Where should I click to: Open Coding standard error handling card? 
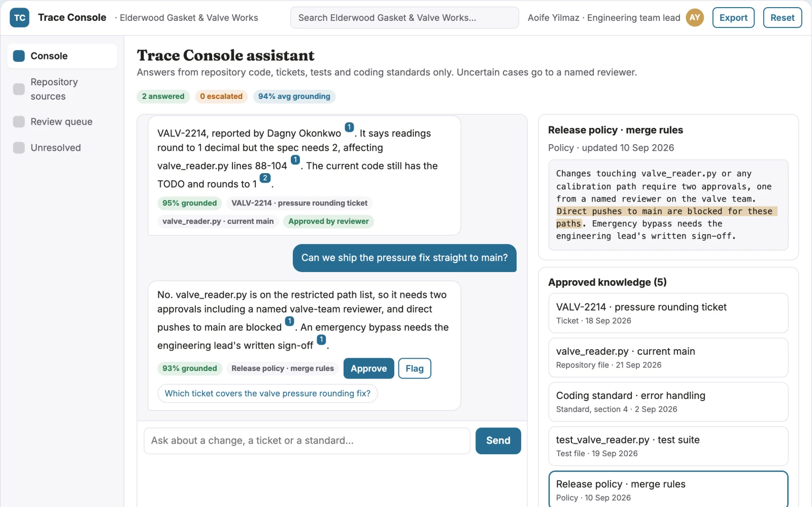click(x=668, y=401)
